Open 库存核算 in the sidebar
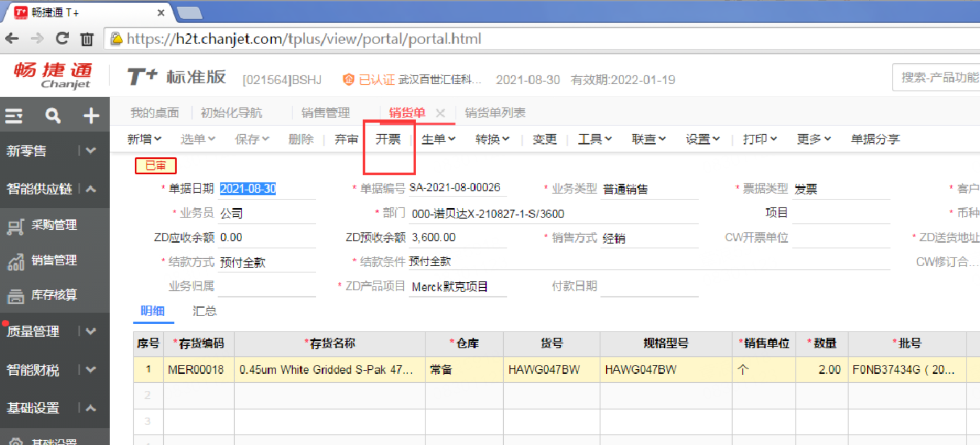 (x=54, y=295)
